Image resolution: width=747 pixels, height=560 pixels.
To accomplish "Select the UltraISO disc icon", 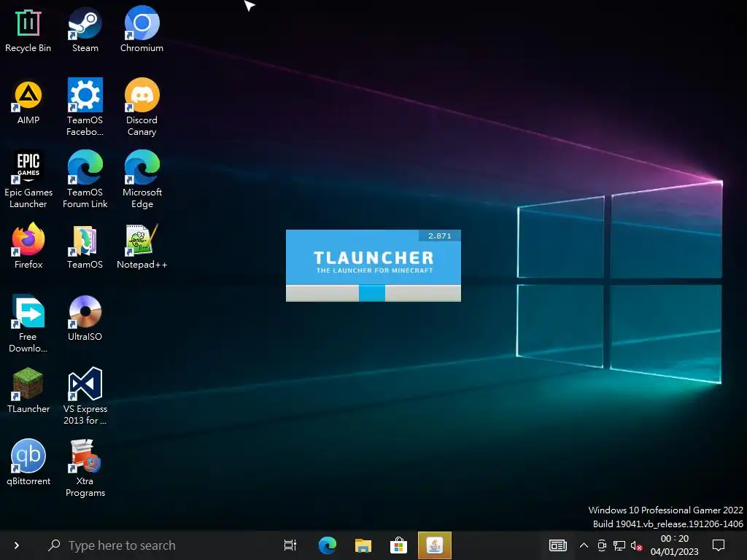I will pos(85,319).
